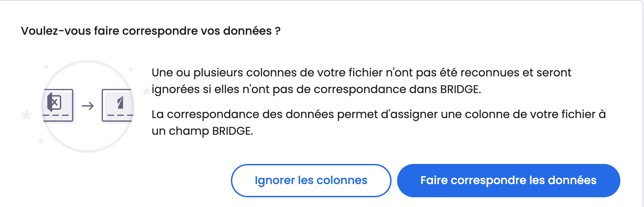Click the word BRIDGE ending the first paragraph
This screenshot has height=207, width=644.
click(460, 89)
